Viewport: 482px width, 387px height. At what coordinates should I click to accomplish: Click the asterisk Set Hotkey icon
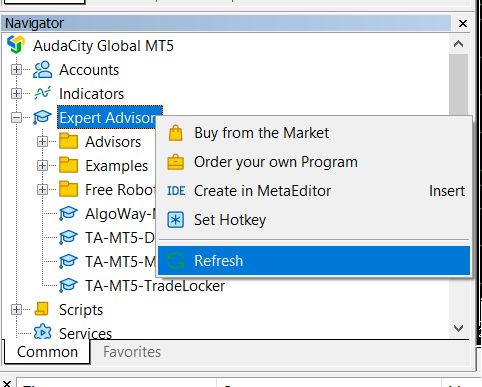(176, 220)
